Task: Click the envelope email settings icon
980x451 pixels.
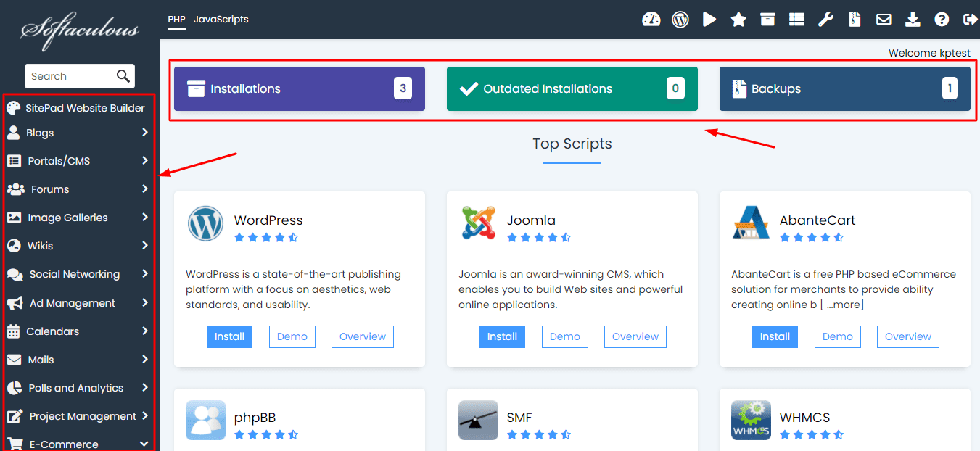Action: click(x=884, y=20)
